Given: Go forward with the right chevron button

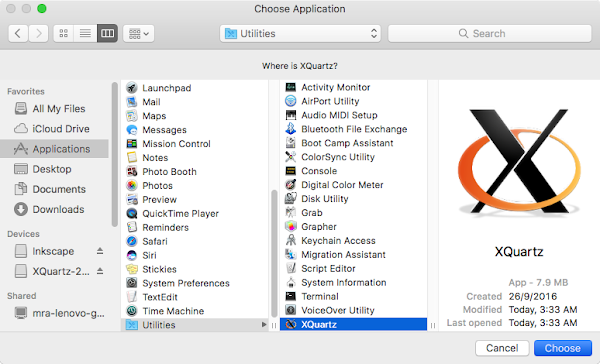Looking at the screenshot, I should point(38,34).
